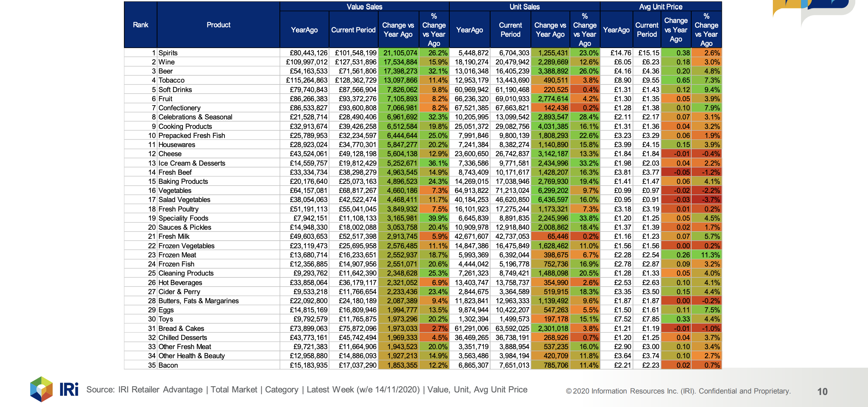868x407 pixels.
Task: Click Butters, Fats & Margarines cell
Action: (218, 301)
